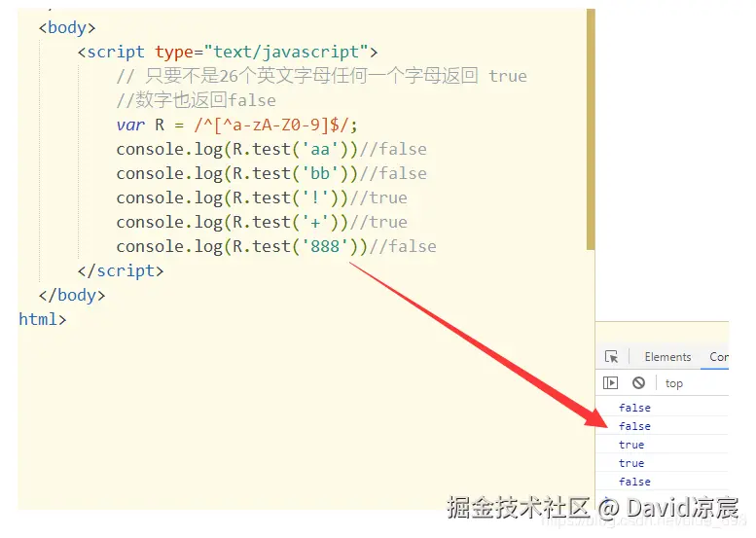Click the R.test('+') code line
Image resolution: width=756 pixels, height=538 pixels.
point(262,222)
